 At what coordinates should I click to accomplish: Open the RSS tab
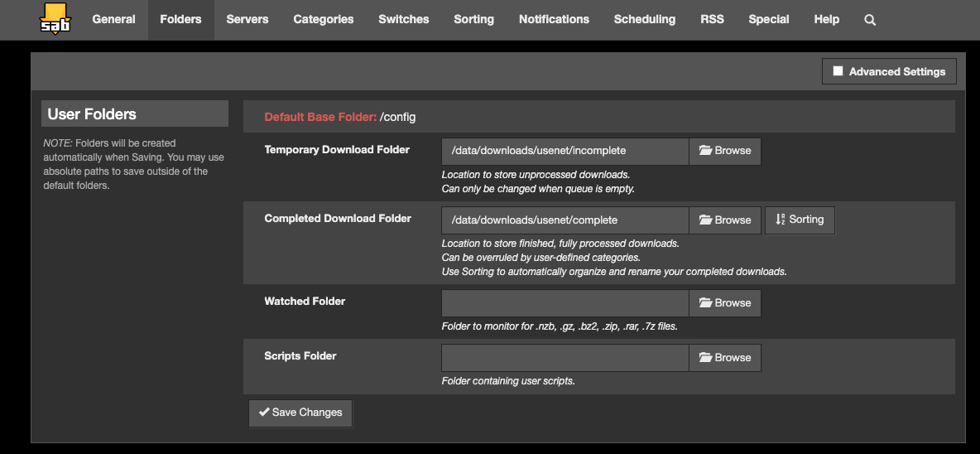(712, 19)
